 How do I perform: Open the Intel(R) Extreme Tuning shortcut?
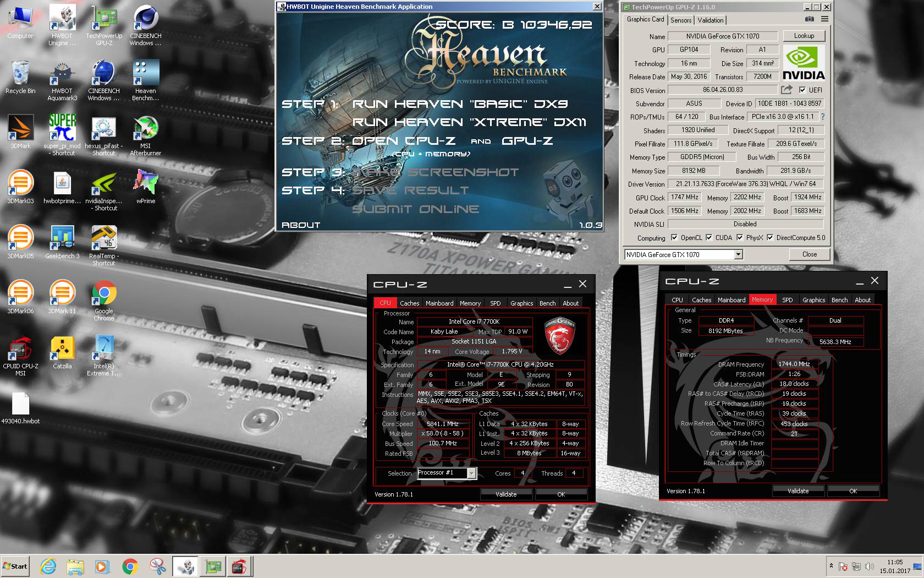tap(104, 355)
